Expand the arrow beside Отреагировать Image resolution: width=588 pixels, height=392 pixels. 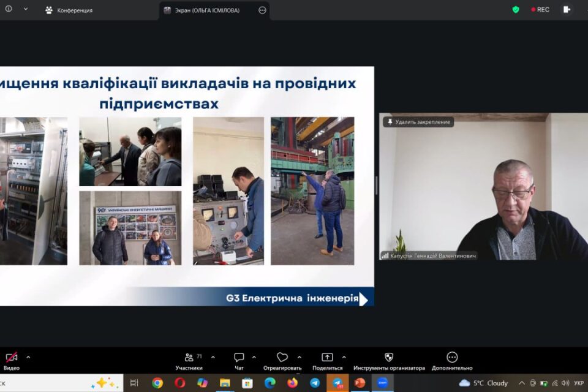click(300, 357)
